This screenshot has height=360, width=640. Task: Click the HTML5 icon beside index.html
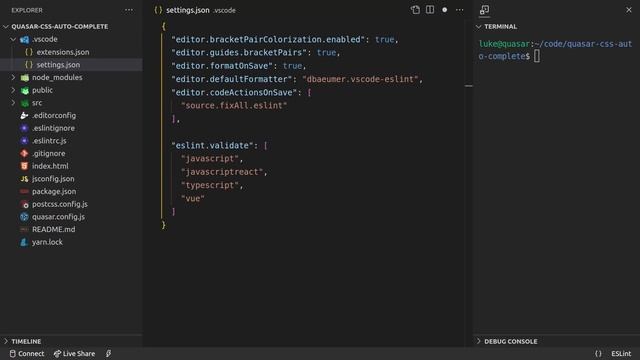24,166
